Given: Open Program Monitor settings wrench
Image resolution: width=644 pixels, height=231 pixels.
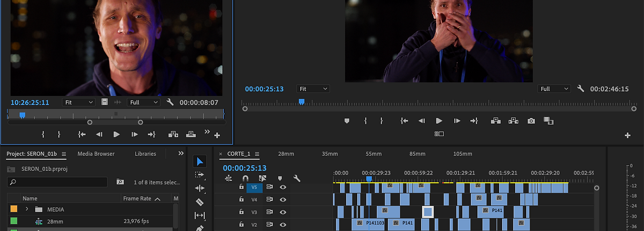Looking at the screenshot, I should coord(580,88).
